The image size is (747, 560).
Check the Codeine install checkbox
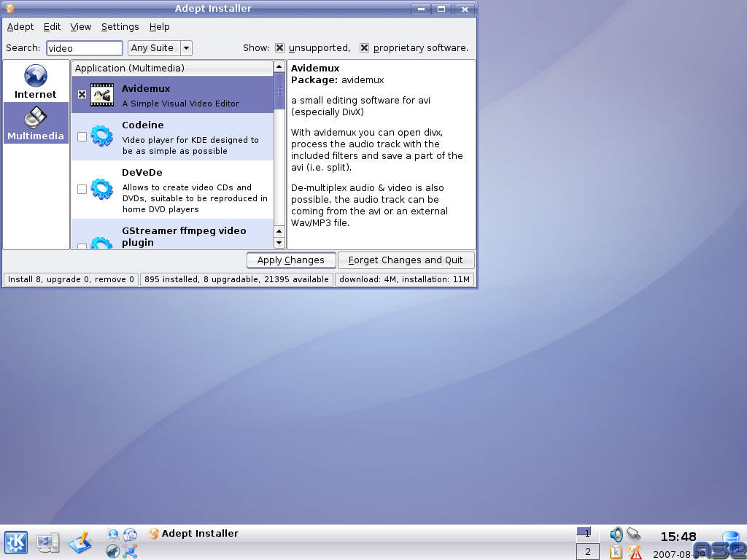[82, 136]
